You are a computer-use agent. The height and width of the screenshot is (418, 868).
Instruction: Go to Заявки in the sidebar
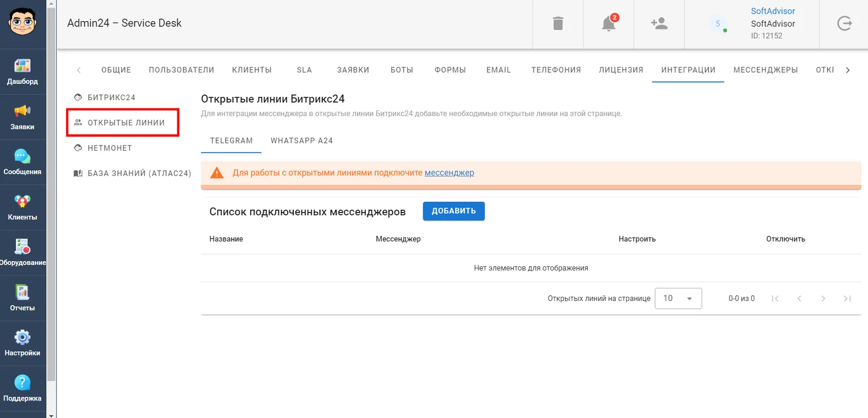coord(23,117)
